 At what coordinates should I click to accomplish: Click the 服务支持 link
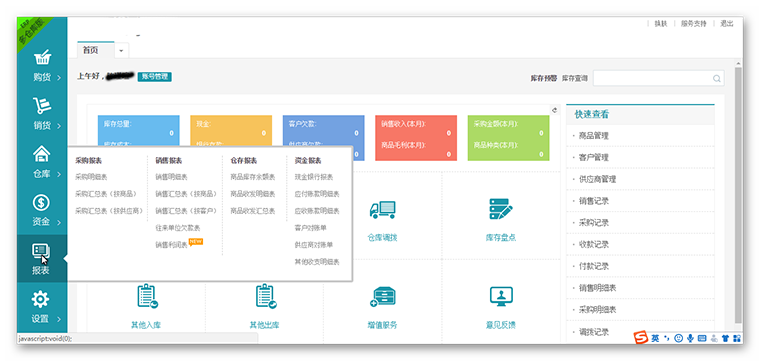694,23
